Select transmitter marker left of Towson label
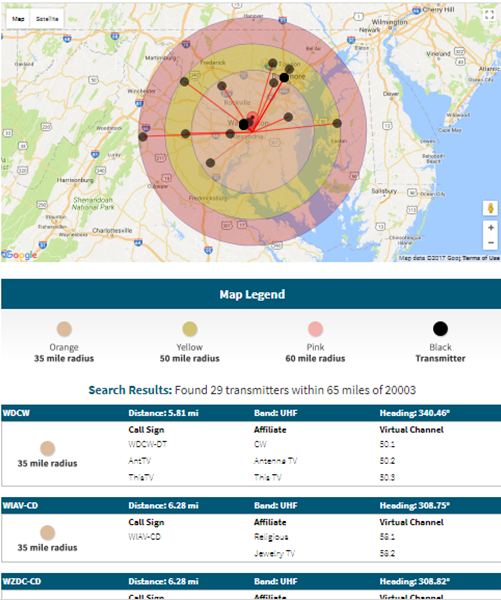Image resolution: width=501 pixels, height=600 pixels. (273, 63)
